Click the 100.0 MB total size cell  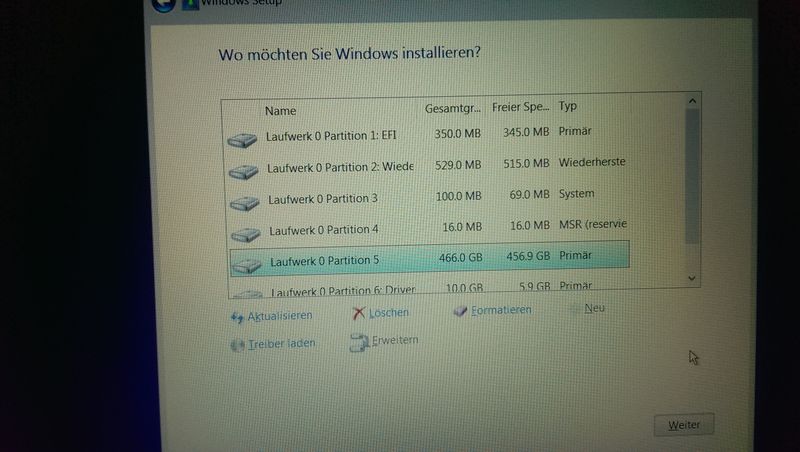pyautogui.click(x=459, y=196)
